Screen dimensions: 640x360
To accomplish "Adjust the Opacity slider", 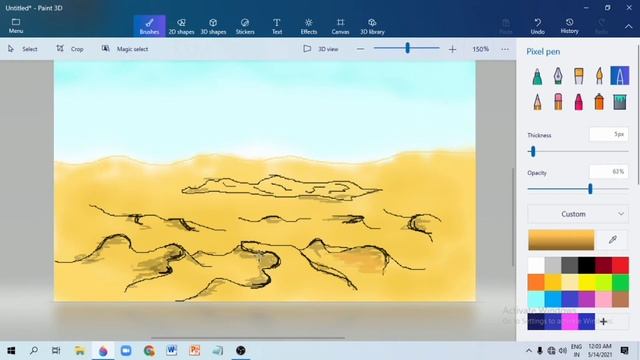I will (590, 189).
